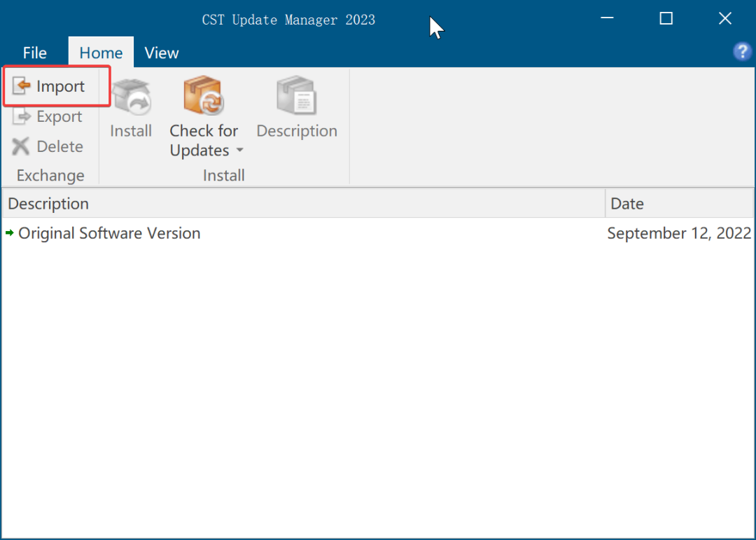Open the Description icon in Install group
This screenshot has width=756, height=540.
tap(296, 96)
